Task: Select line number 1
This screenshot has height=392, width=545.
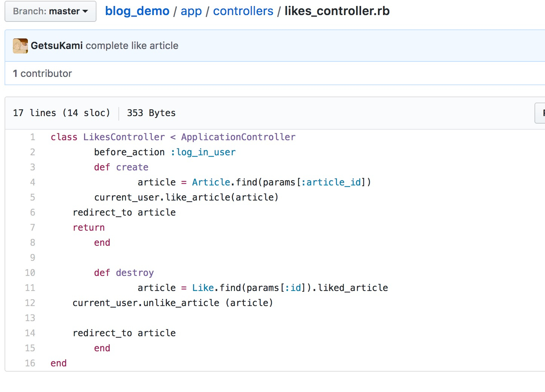Action: pos(32,137)
